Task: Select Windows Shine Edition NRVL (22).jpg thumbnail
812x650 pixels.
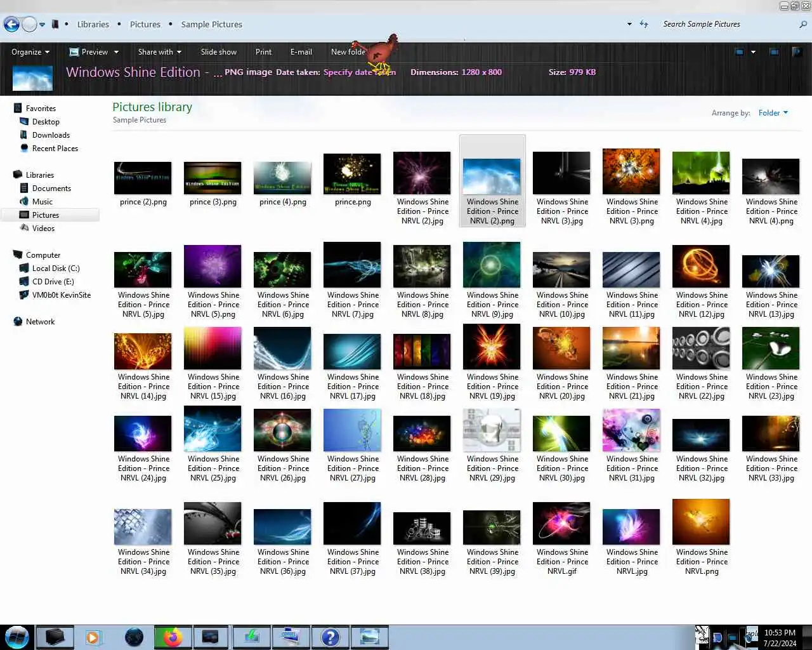Action: pyautogui.click(x=701, y=348)
